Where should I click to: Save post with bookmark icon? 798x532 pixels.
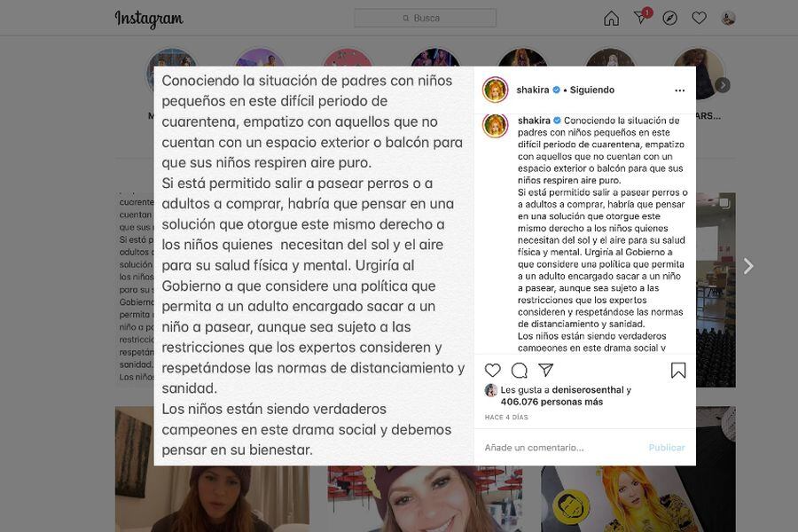678,370
